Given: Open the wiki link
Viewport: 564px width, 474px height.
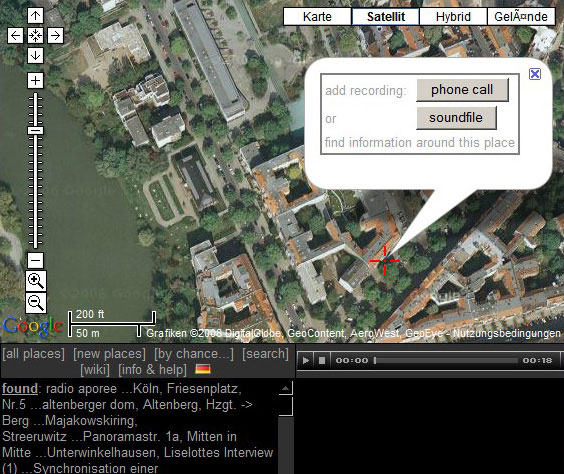Looking at the screenshot, I should point(95,370).
